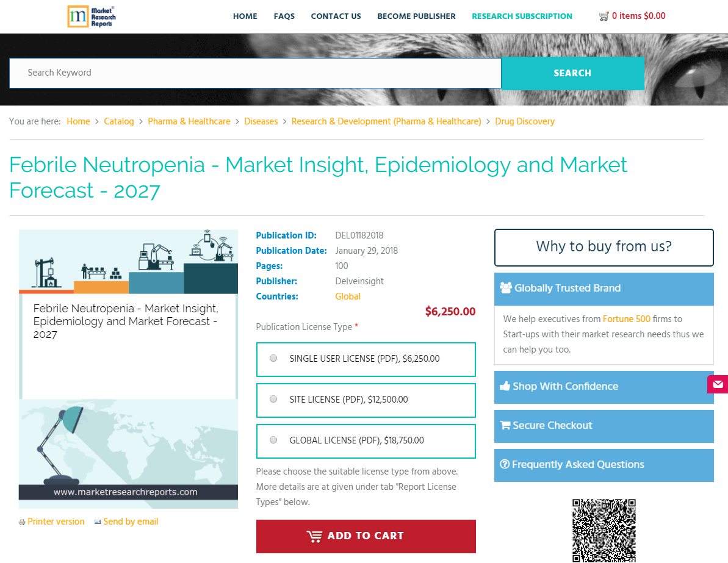Open the RESEARCH SUBSCRIPTION menu item
728x563 pixels.
[x=522, y=16]
